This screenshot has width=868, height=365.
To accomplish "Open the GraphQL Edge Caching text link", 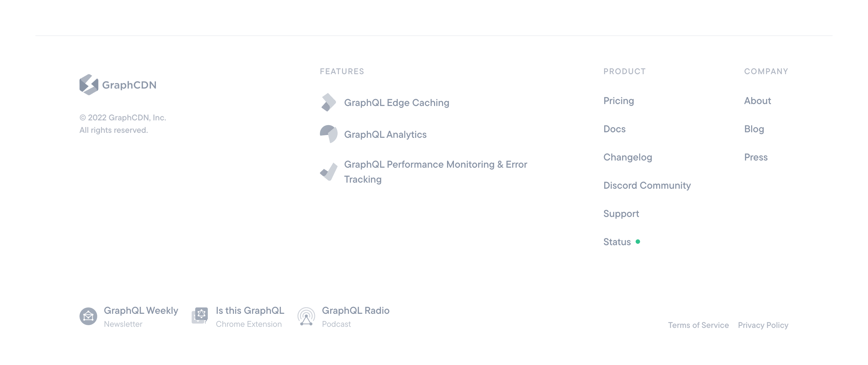I will 396,103.
